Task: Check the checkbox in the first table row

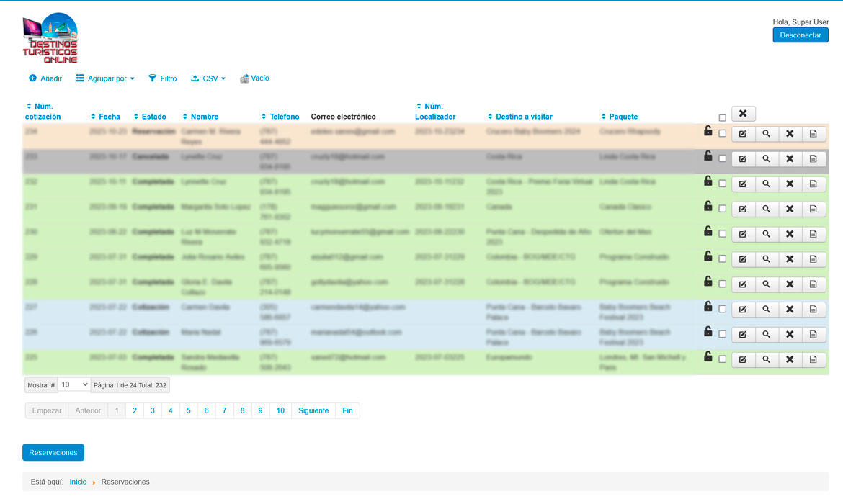Action: (723, 133)
